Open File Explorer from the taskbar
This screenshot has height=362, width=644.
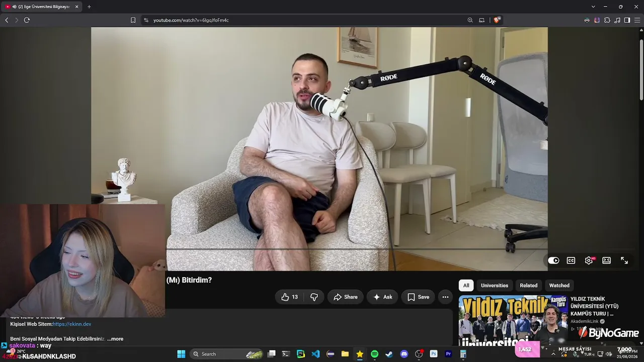click(x=345, y=354)
